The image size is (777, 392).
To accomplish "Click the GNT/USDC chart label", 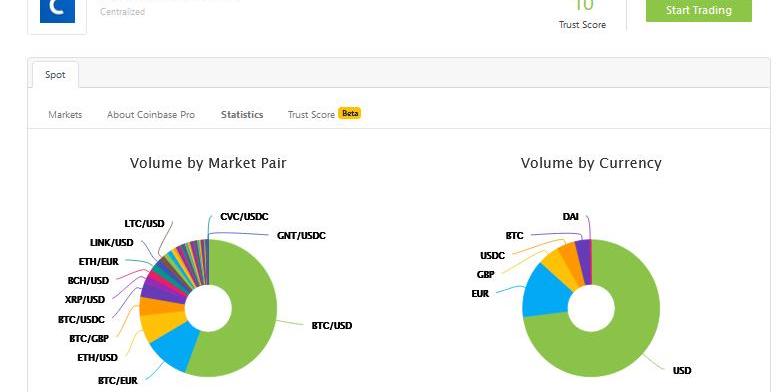I will (301, 235).
